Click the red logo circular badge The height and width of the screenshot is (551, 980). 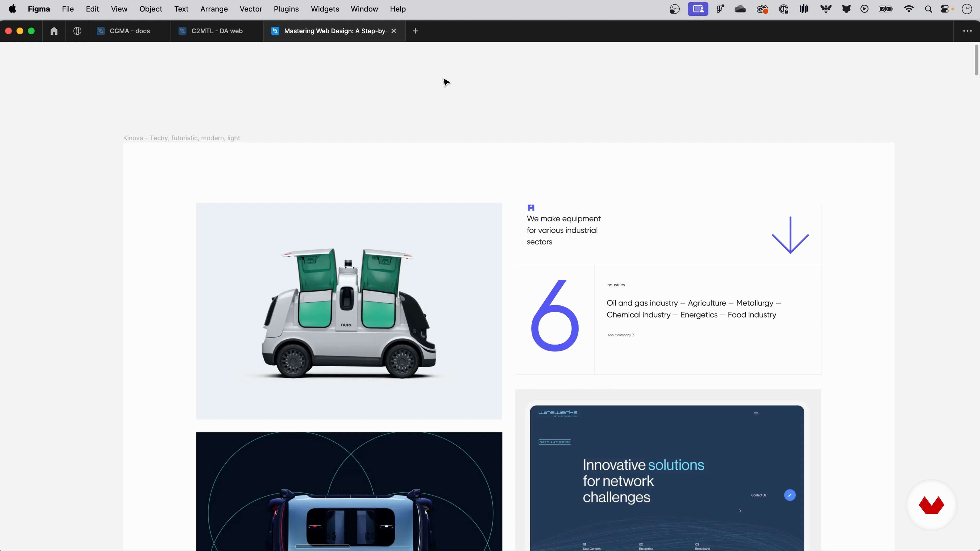pyautogui.click(x=931, y=505)
